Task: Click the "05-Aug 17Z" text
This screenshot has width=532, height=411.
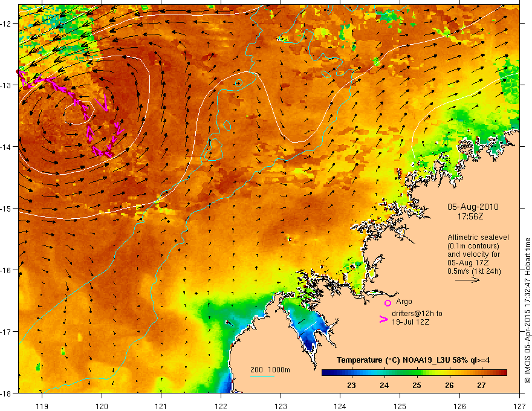Action: (x=469, y=263)
